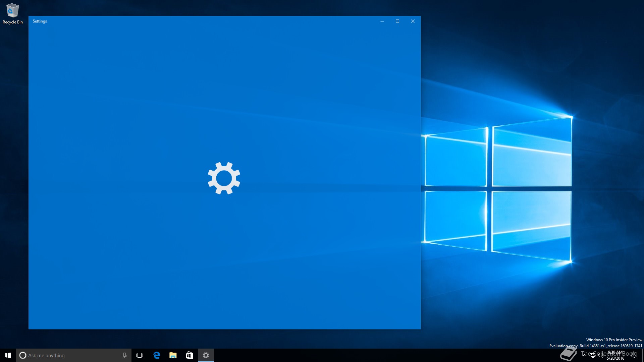Expand hidden system tray icons
The height and width of the screenshot is (362, 644).
(x=585, y=355)
